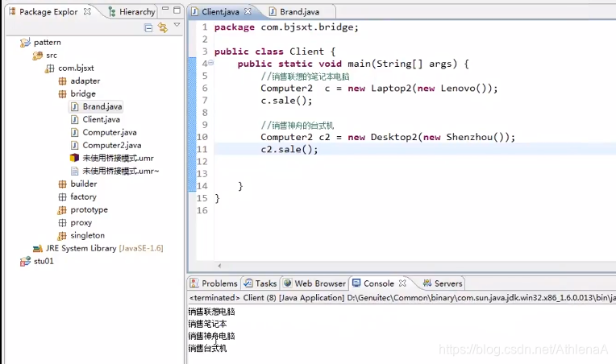This screenshot has height=364, width=616.
Task: Open the builder package
Action: 84,184
